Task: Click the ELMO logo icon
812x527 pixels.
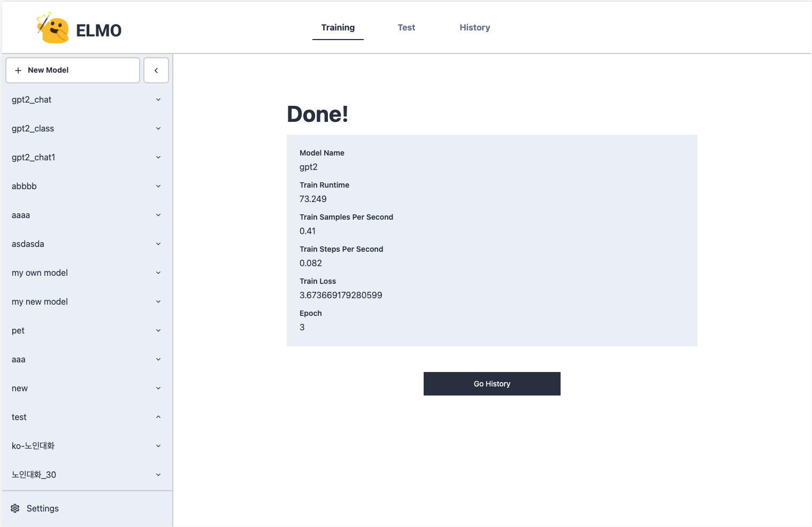Action: pyautogui.click(x=53, y=27)
